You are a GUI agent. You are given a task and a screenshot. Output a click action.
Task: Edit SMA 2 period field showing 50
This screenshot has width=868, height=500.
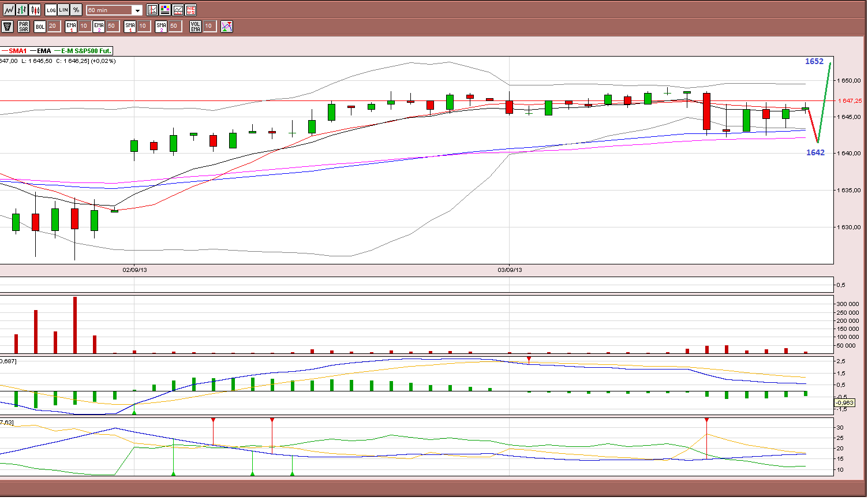point(174,27)
